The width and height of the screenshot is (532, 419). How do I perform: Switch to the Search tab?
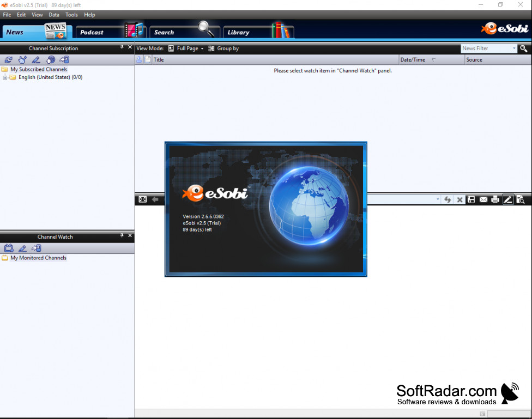[185, 32]
